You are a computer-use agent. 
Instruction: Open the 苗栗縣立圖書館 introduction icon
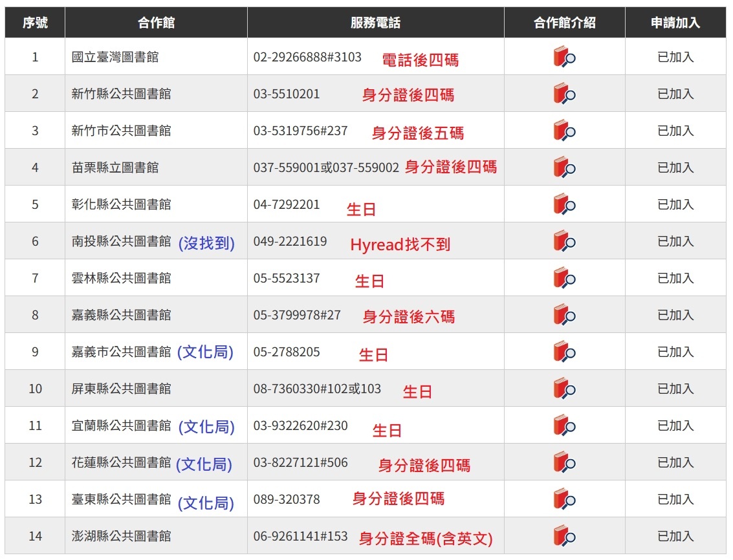pos(564,167)
